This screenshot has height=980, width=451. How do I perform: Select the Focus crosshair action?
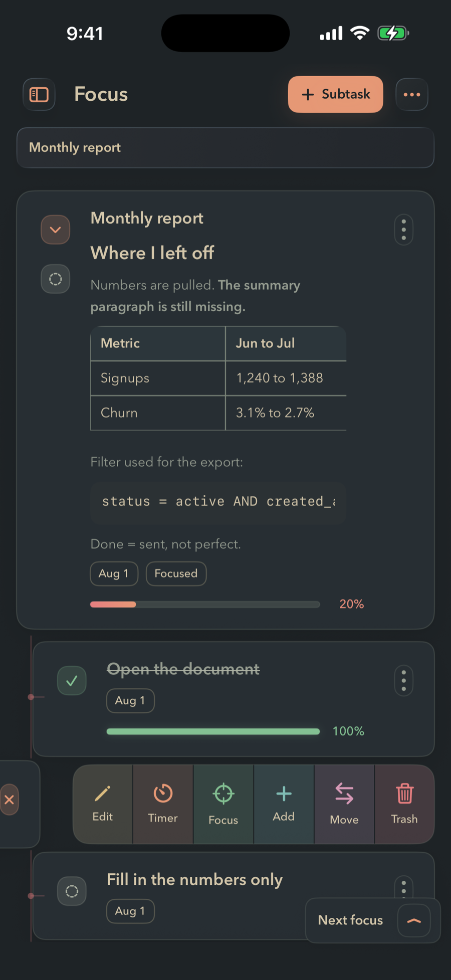[223, 804]
